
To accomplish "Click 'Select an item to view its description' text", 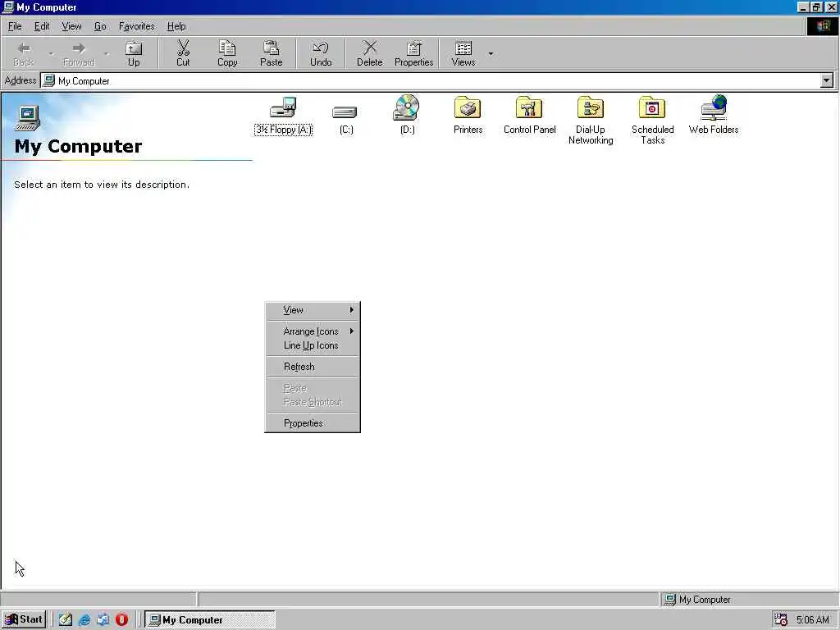I will pos(102,185).
